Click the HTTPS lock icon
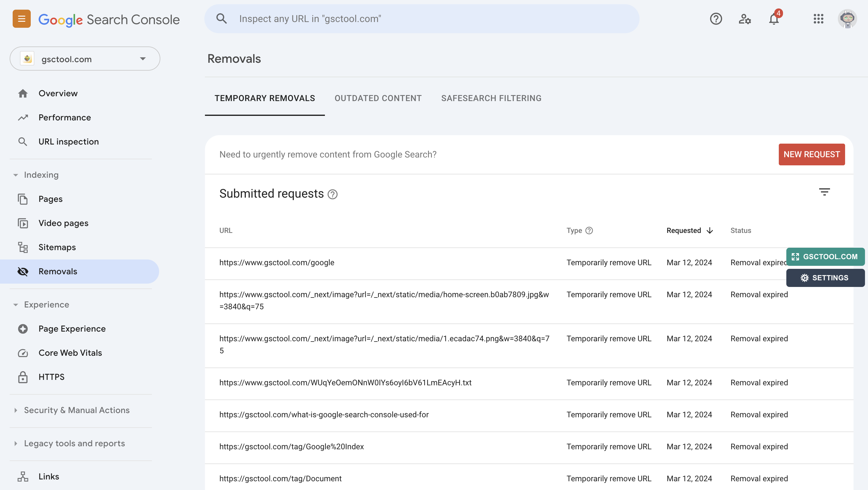Viewport: 868px width, 490px height. pyautogui.click(x=23, y=377)
